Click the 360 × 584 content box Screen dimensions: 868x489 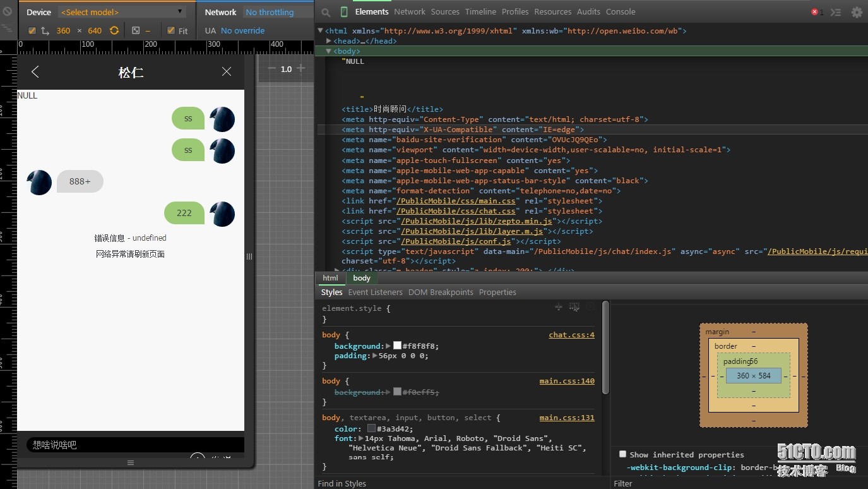(x=753, y=375)
